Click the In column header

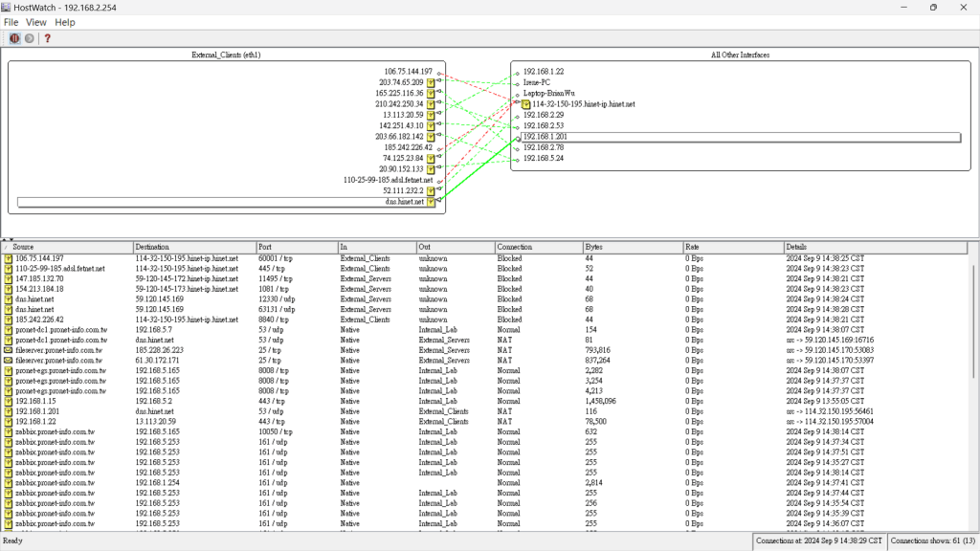[x=377, y=248]
